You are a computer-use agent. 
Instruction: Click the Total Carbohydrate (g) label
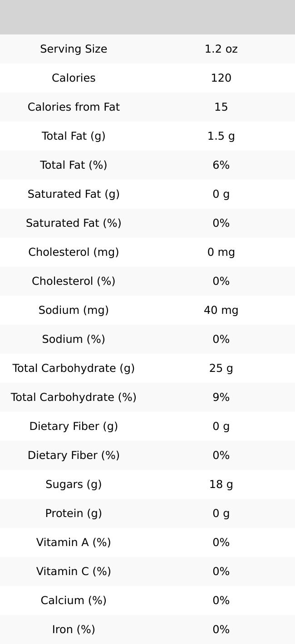[74, 368]
